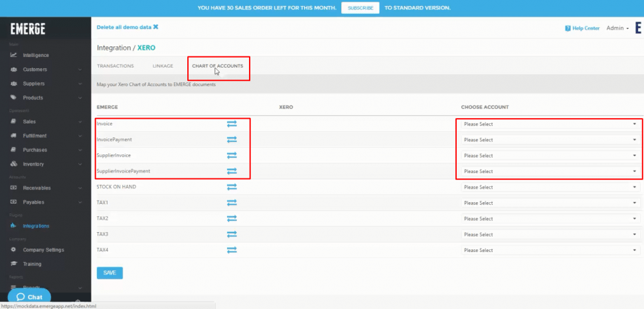Screen dimensions: 644x309
Task: Click the XERO breadcrumb label
Action: pyautogui.click(x=147, y=48)
